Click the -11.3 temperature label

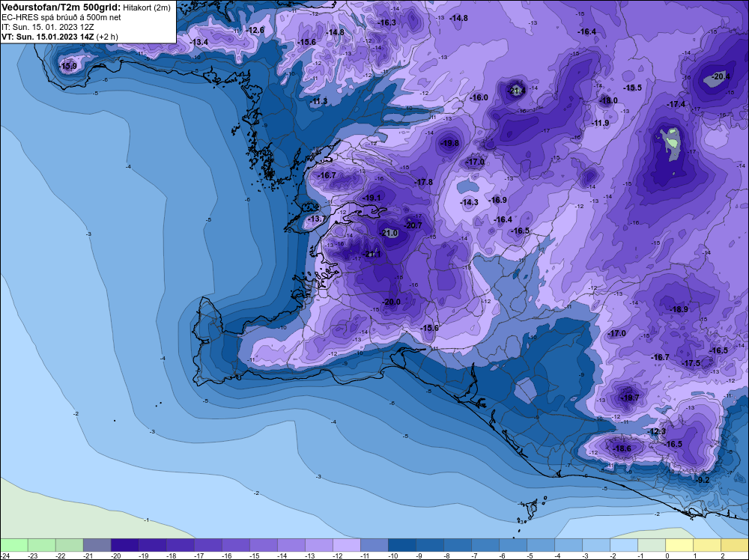point(318,101)
